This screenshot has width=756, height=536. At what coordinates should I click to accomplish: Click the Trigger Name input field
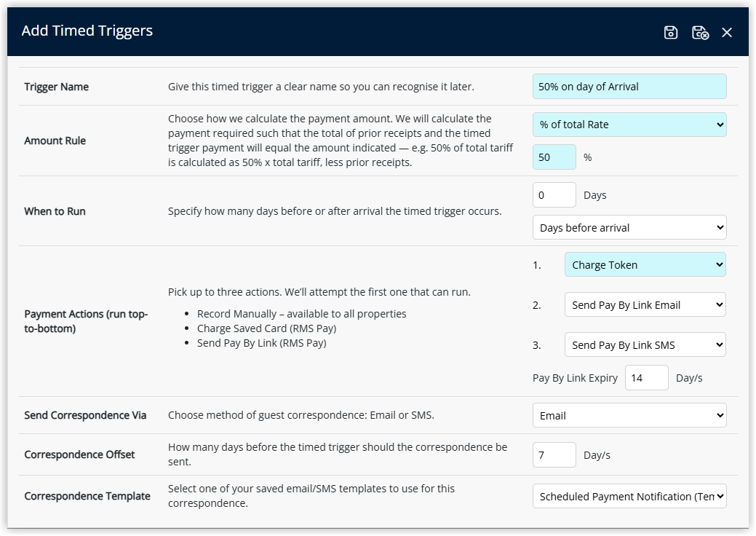click(629, 87)
